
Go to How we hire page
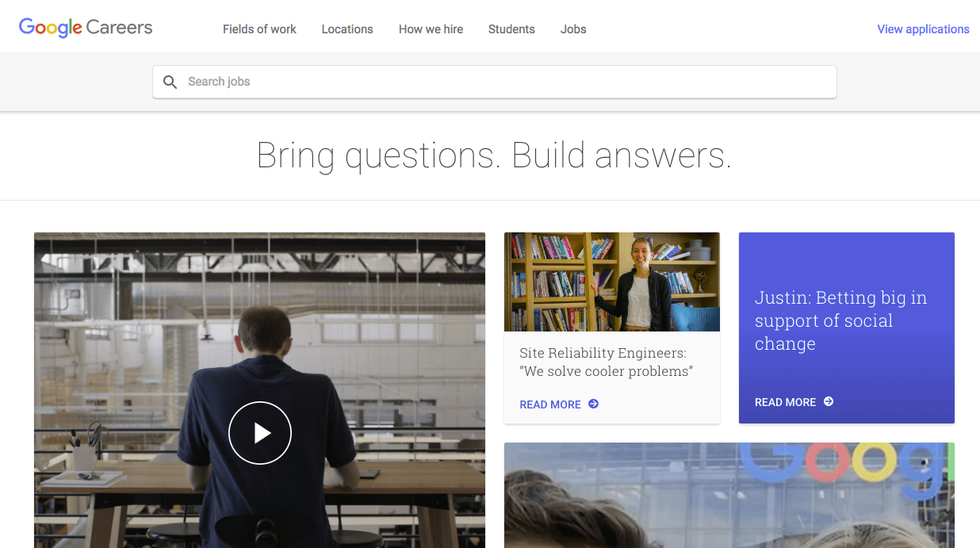431,29
